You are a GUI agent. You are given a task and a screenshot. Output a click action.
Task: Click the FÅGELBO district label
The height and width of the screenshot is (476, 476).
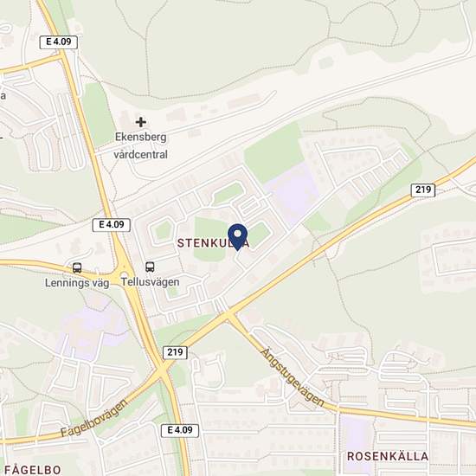pyautogui.click(x=33, y=470)
